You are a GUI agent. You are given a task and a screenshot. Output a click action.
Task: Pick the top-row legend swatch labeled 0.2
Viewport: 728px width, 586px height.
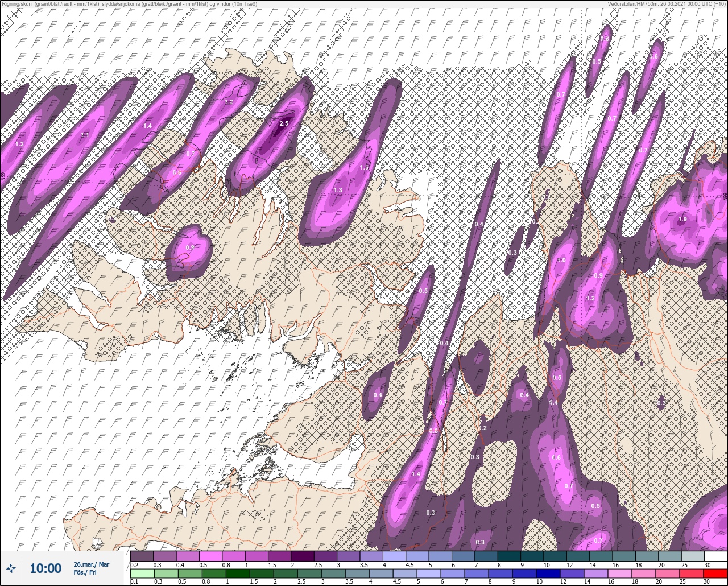142,556
